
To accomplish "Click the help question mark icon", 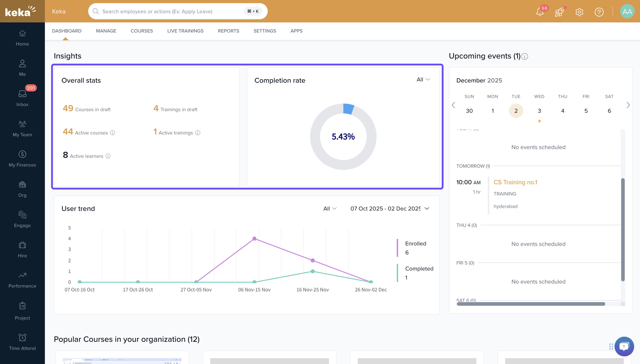I will [x=599, y=12].
